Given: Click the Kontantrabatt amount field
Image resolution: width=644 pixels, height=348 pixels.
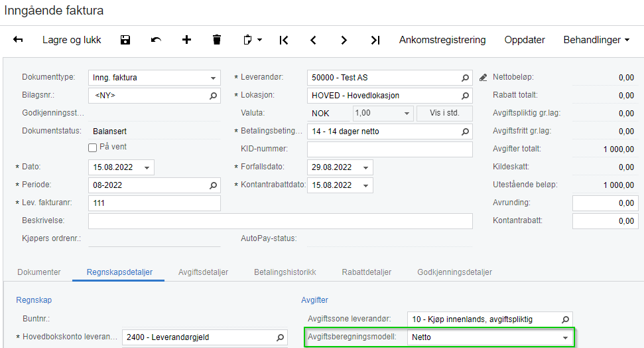Looking at the screenshot, I should 605,221.
